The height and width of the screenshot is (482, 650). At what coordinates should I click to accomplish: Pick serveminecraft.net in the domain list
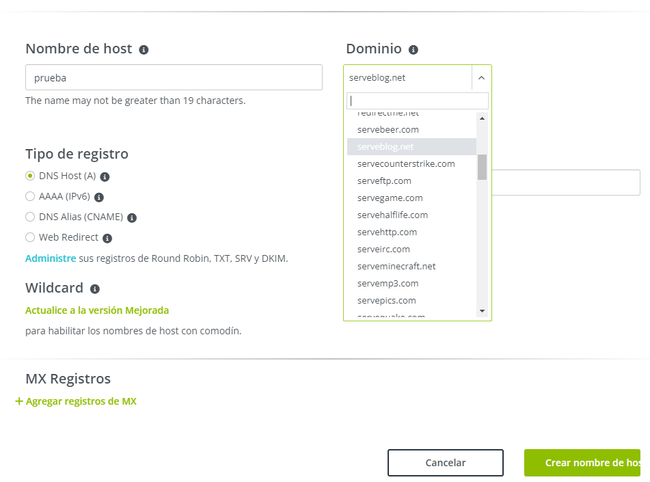396,266
